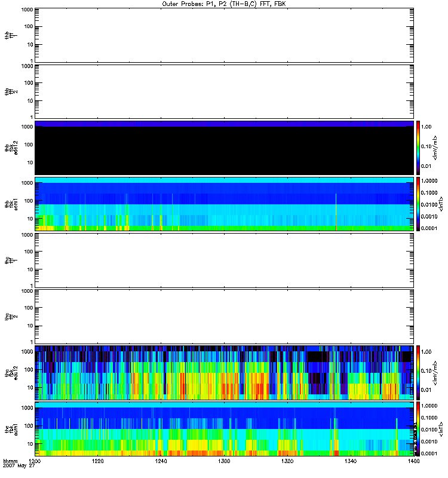Image resolution: width=448 pixels, height=478 pixels.
Task: Click inside the empty thb fff 1 panel
Action: [223, 35]
